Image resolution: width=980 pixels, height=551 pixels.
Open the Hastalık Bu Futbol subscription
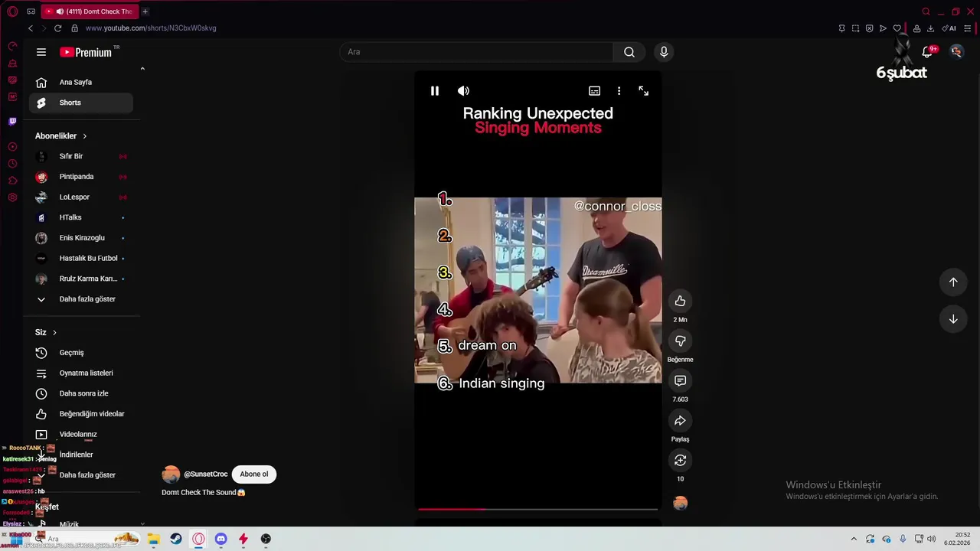pyautogui.click(x=81, y=258)
